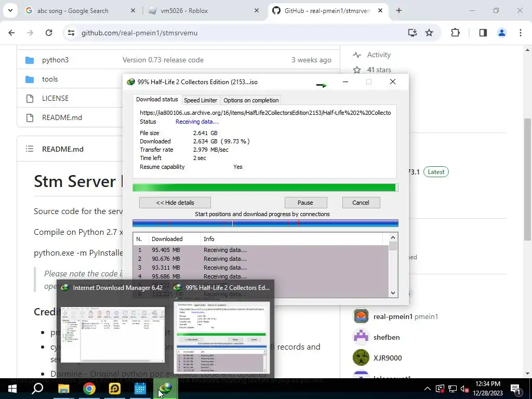Click the site information icon in address bar
Screen dimensions: 532x399
pos(71,33)
